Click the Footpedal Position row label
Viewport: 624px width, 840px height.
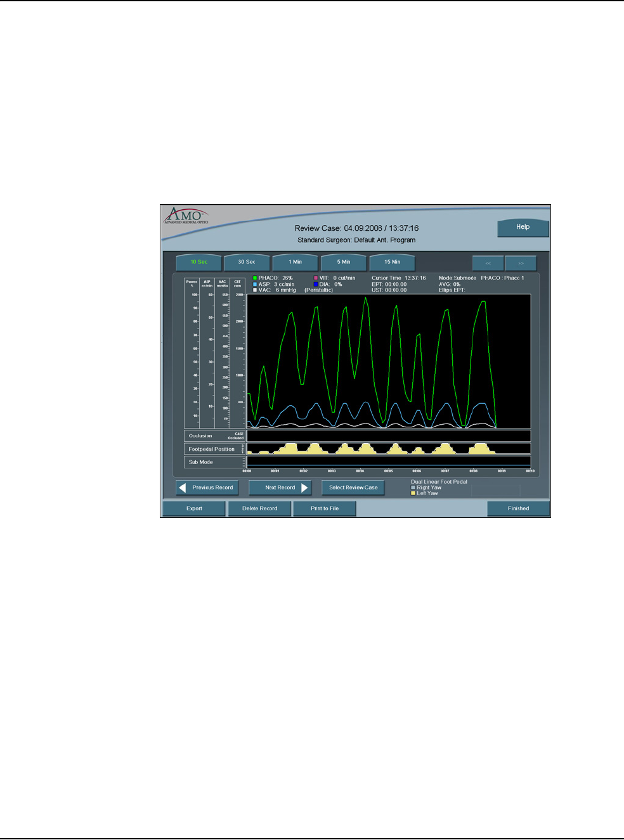211,449
